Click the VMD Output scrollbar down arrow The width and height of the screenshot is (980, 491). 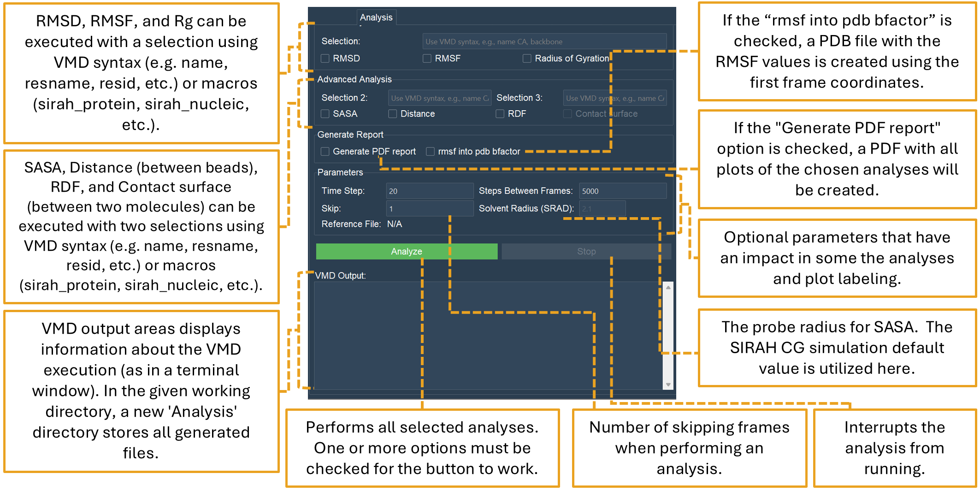(668, 385)
